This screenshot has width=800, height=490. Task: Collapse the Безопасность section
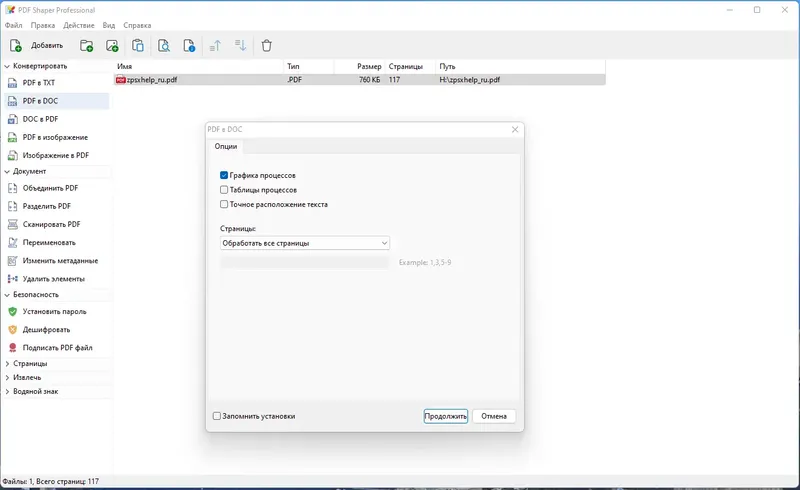click(7, 295)
